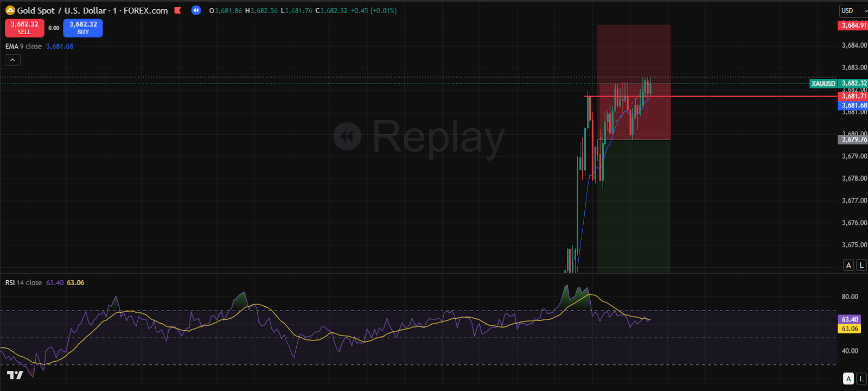Open the USD currency dropdown
The width and height of the screenshot is (868, 391).
point(853,10)
